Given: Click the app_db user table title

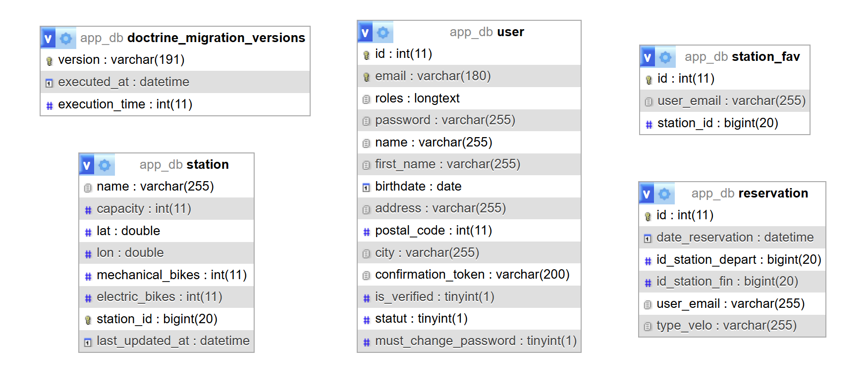Looking at the screenshot, I should click(x=487, y=32).
